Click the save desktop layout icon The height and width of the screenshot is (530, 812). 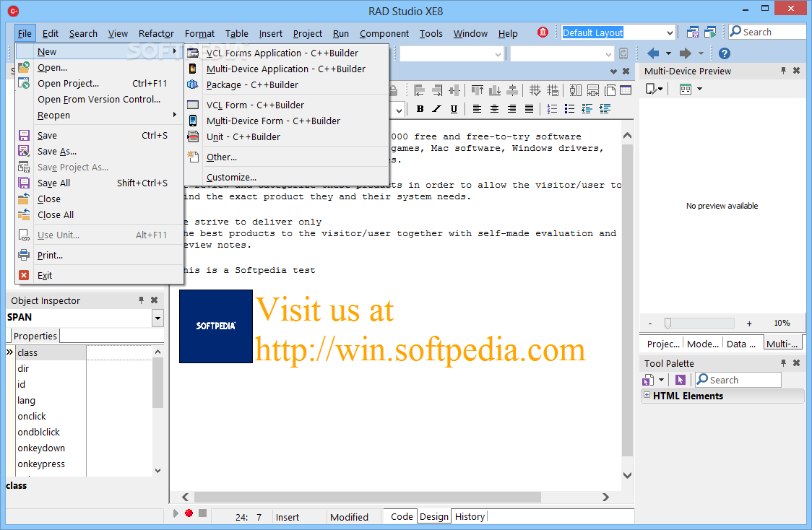coord(693,32)
